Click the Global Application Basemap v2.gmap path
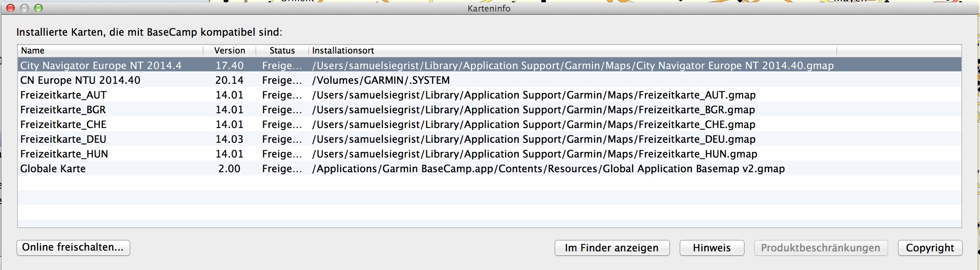 click(549, 169)
